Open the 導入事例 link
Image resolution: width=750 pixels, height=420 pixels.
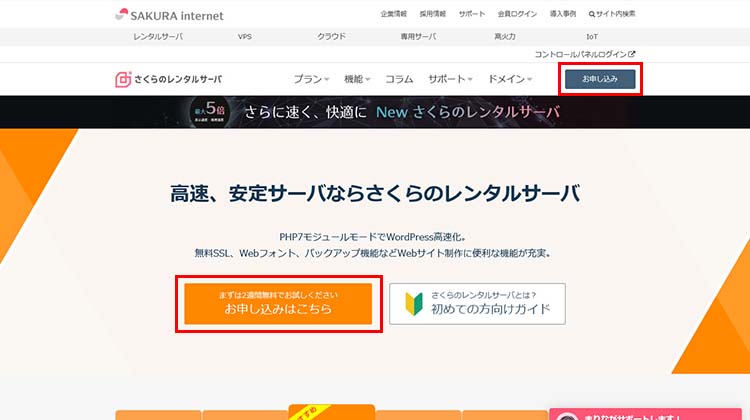[563, 14]
